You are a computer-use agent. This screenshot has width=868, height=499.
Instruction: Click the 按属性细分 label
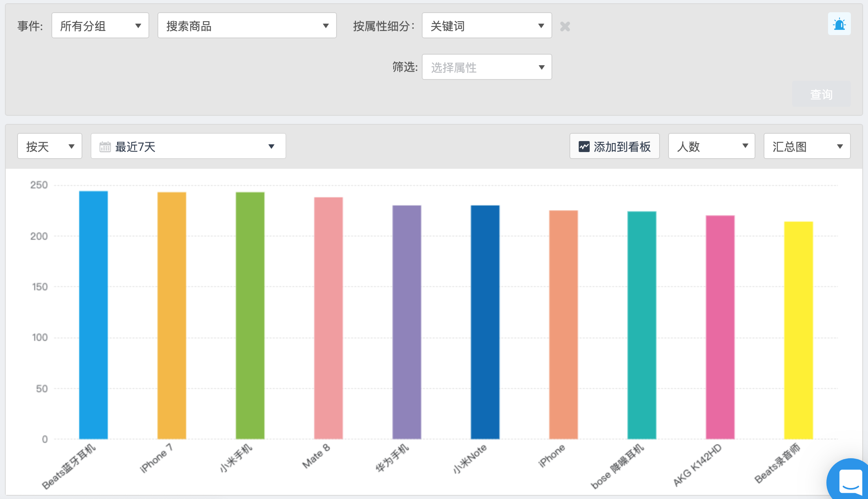pos(383,26)
